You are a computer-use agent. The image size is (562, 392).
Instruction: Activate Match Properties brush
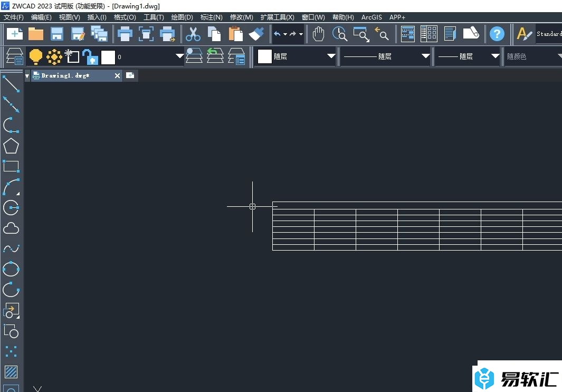(x=256, y=34)
